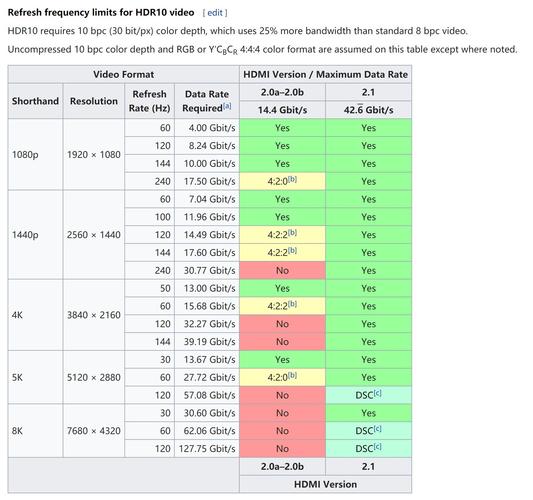
Task: Click the '14.49 Gbit/s' data rate cell
Action: tap(207, 235)
